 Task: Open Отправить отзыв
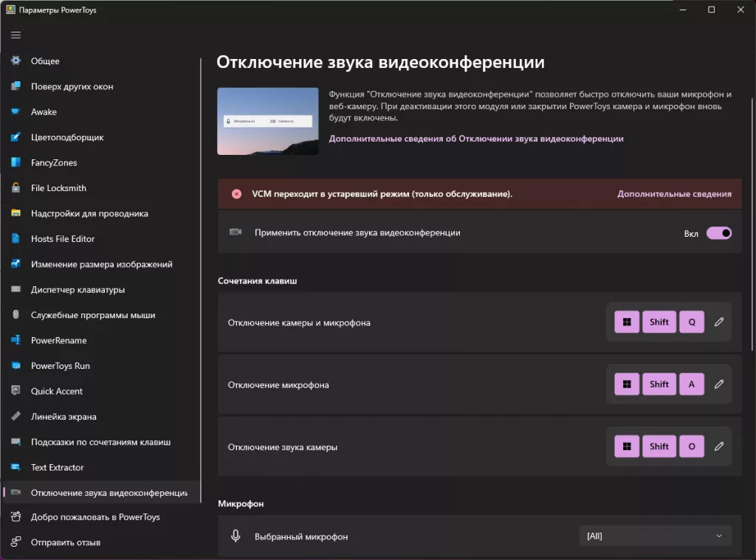pos(100,542)
